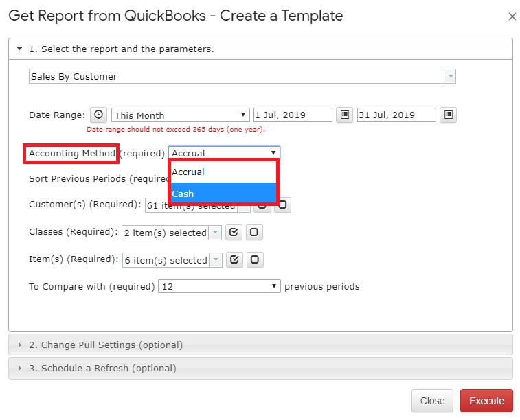Click the To Compare with (required) label

point(92,286)
